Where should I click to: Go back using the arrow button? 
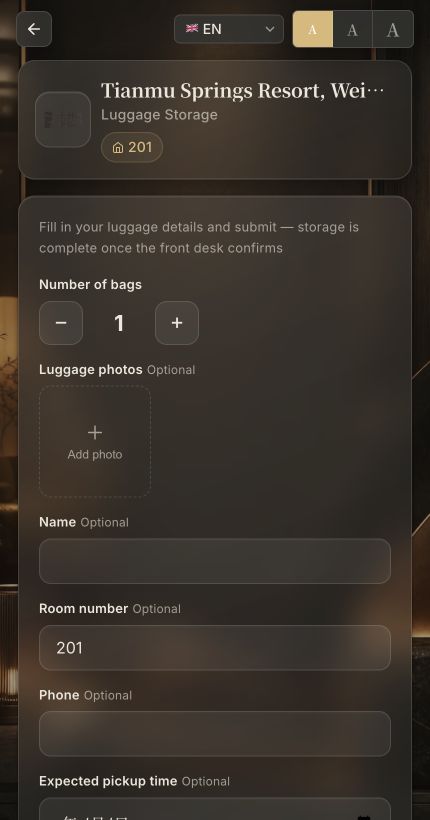click(34, 29)
